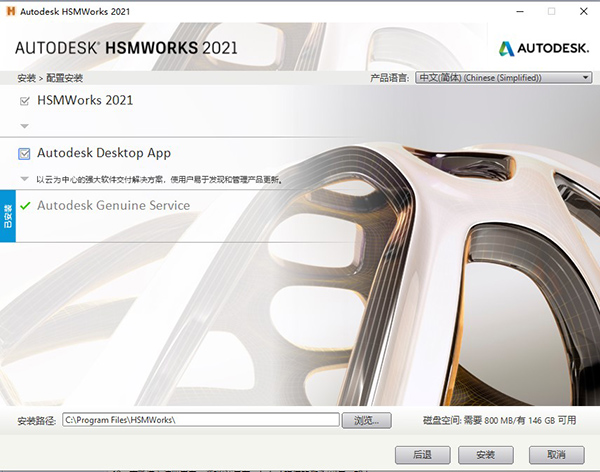Close the HSMWorks installer window
The image size is (600, 472).
[581, 11]
